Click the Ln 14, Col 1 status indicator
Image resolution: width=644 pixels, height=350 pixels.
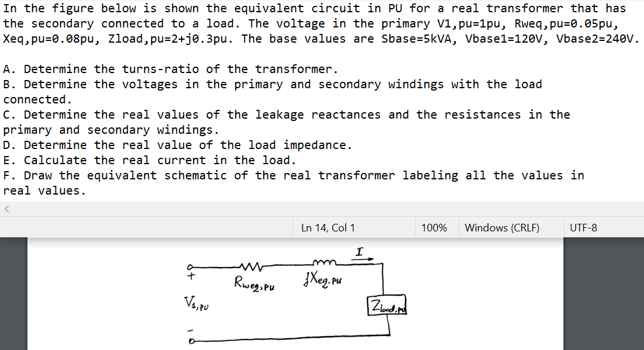tap(327, 227)
